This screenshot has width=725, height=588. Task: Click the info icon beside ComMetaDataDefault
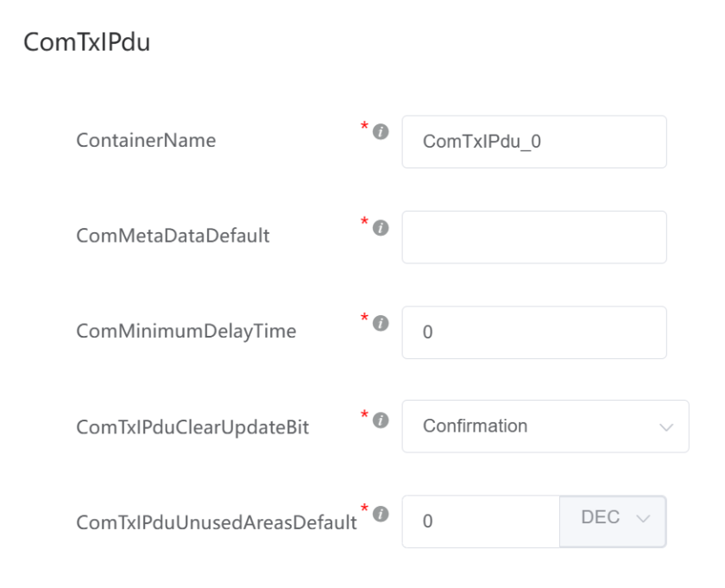coord(381,228)
